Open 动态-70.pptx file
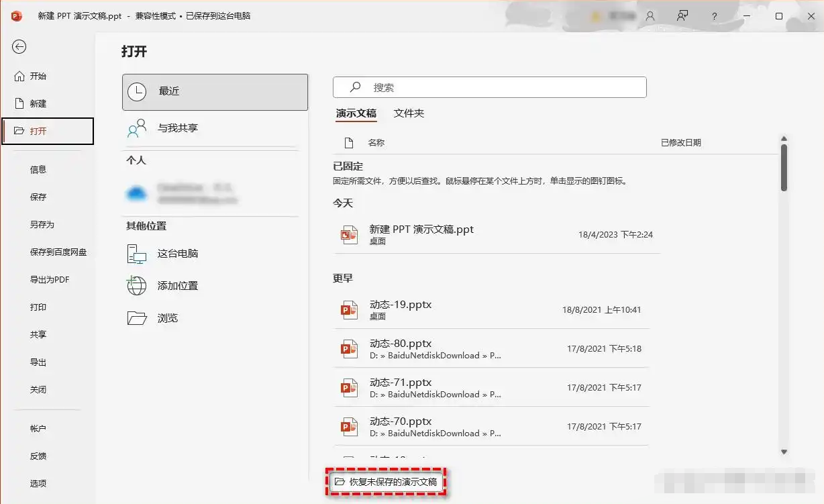 [x=491, y=427]
